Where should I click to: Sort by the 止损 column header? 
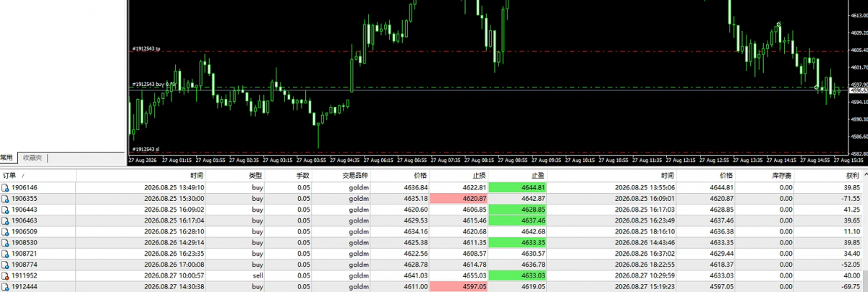click(x=460, y=175)
